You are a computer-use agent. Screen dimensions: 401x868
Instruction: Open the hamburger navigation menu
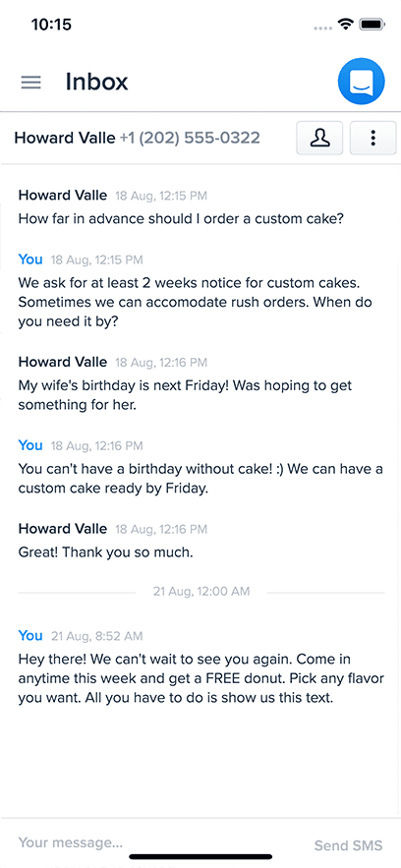(x=31, y=83)
